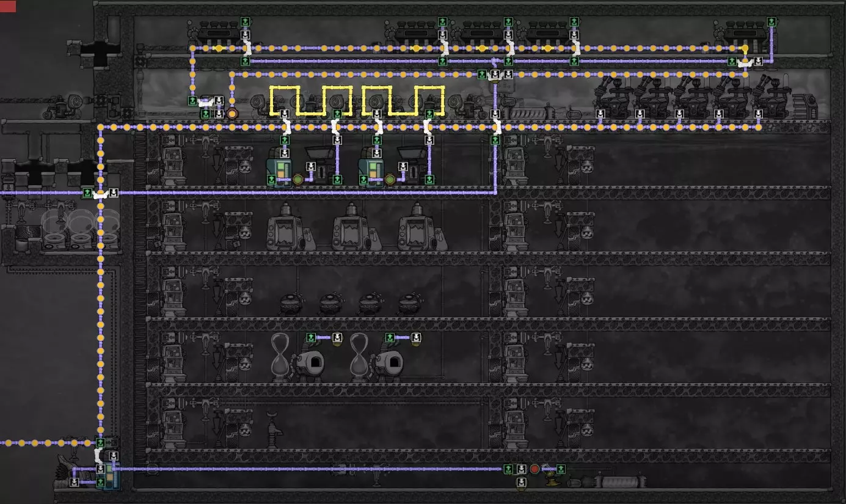The width and height of the screenshot is (846, 504).
Task: Select the domed machine beside the left hourglass
Action: coord(310,364)
